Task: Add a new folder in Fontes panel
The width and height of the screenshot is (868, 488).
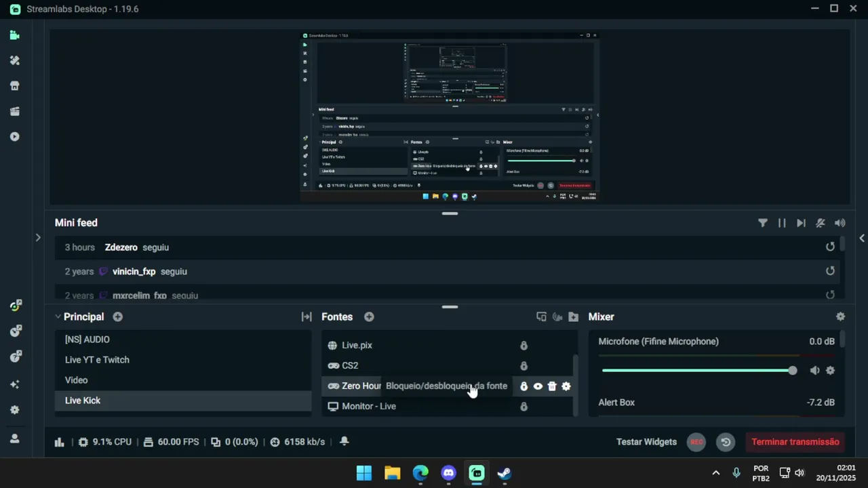Action: pyautogui.click(x=574, y=317)
